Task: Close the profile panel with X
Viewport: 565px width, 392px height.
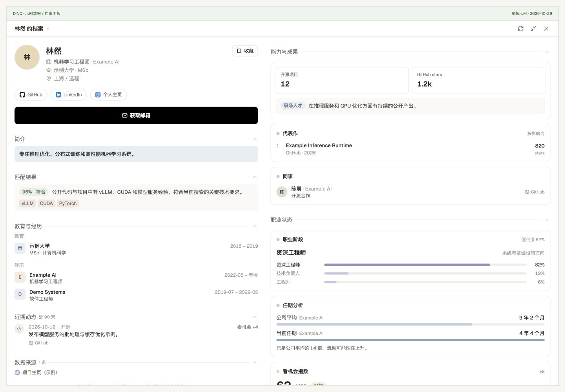Action: coord(546,29)
